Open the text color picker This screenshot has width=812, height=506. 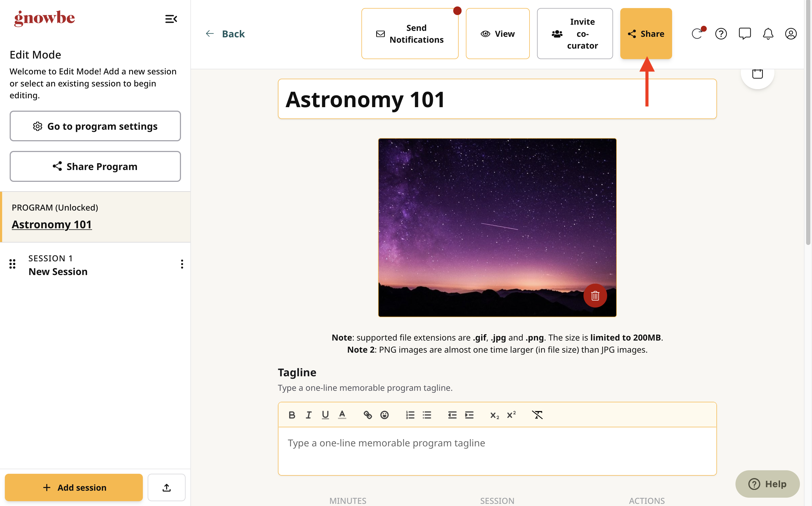[x=342, y=415]
